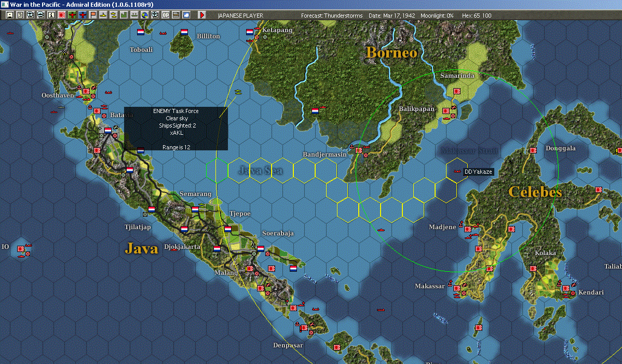The image size is (622, 364).
Task: Click the Java Sea map label
Action: tap(261, 170)
